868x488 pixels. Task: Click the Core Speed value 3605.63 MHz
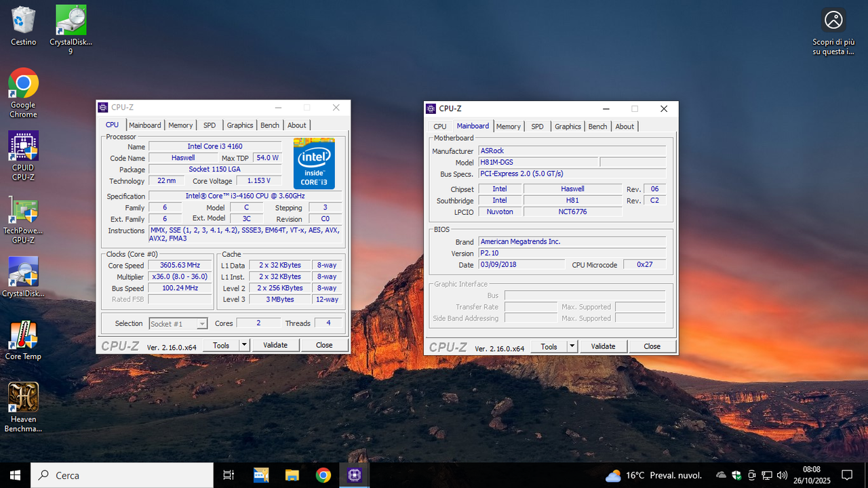(x=180, y=266)
